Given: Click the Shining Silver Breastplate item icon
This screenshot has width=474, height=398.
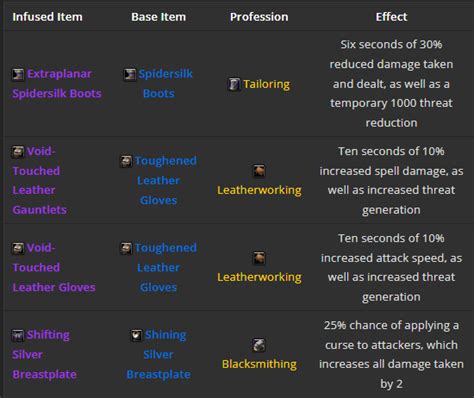Looking at the screenshot, I should point(136,335).
